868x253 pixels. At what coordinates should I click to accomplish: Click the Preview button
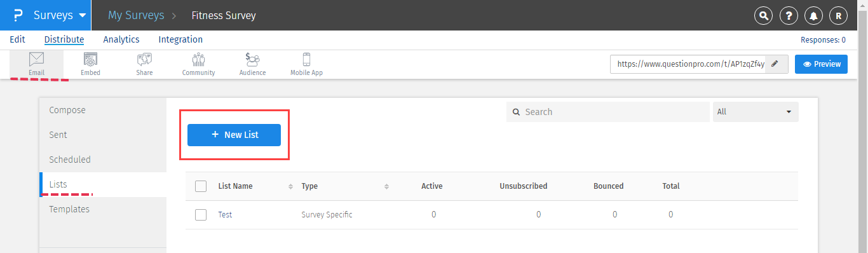pos(821,64)
